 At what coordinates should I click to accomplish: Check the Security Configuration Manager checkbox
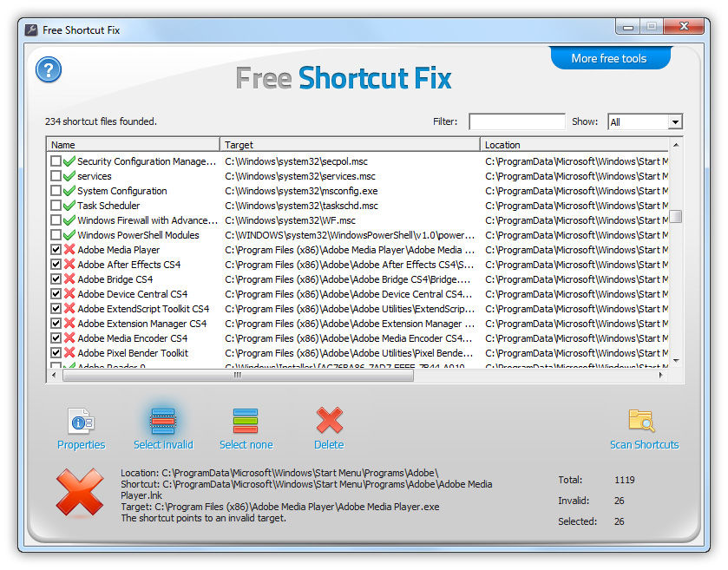click(x=56, y=161)
